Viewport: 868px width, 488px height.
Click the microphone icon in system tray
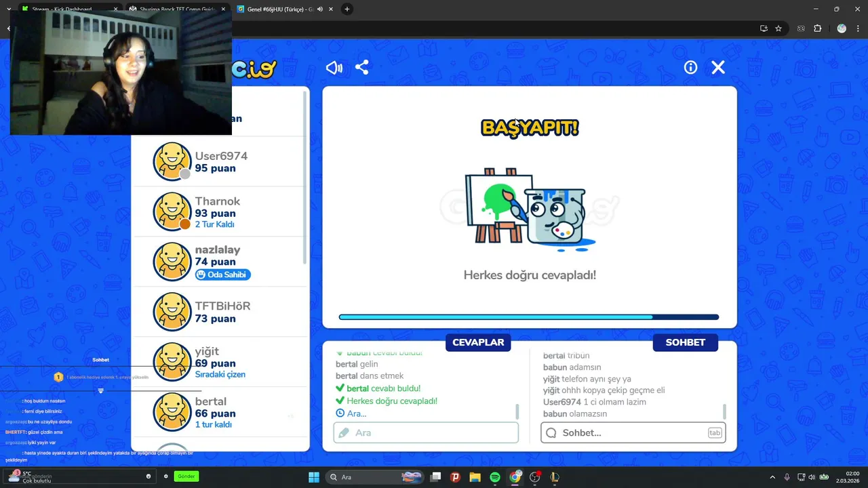[787, 477]
